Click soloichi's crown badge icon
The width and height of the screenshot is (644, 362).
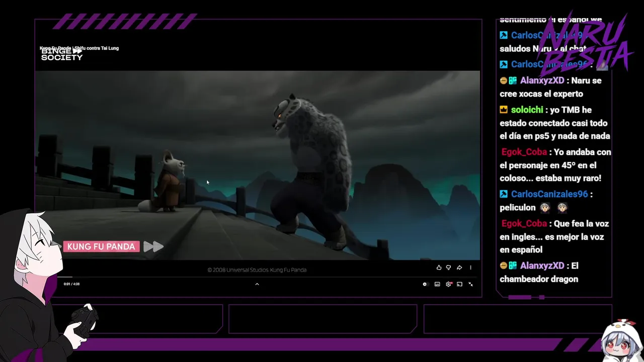[x=504, y=110]
